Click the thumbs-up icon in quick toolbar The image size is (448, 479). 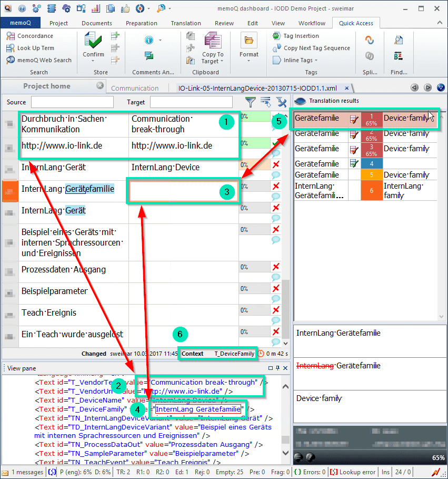pos(125,8)
